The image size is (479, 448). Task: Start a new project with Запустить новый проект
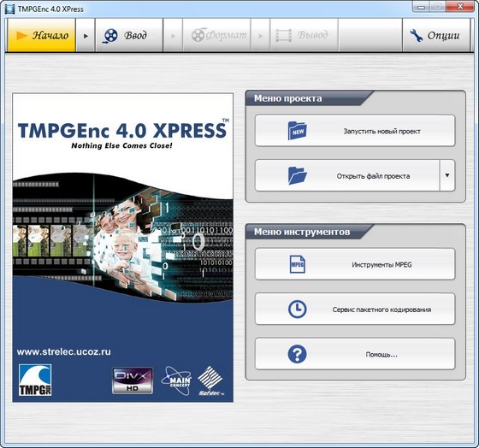point(355,131)
